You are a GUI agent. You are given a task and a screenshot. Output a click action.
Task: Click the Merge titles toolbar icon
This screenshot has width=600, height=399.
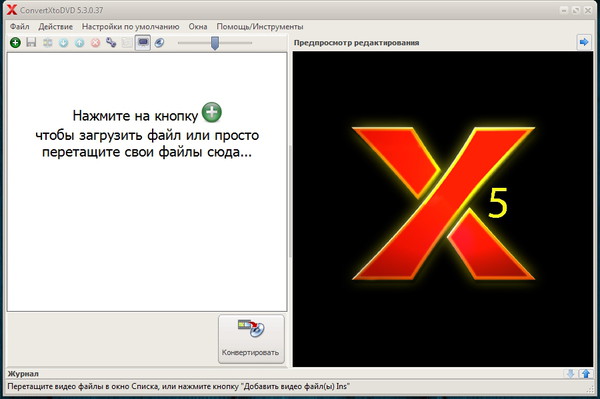click(x=47, y=42)
